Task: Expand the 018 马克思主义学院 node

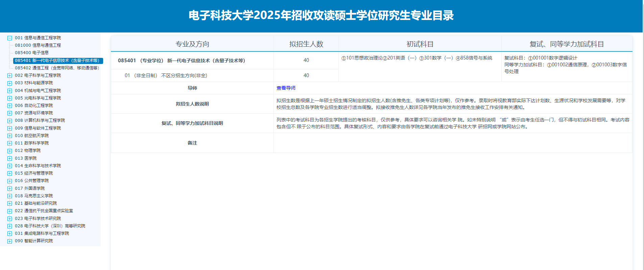Action: point(10,196)
